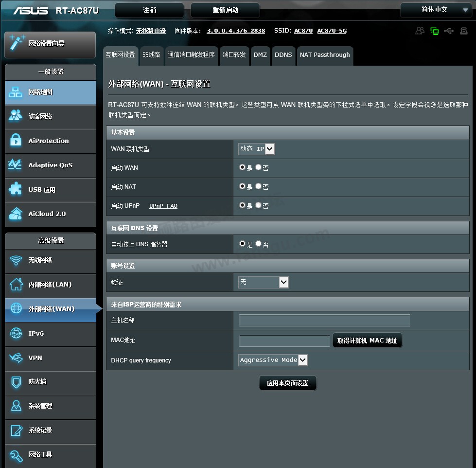Open AiProtection lock icon
The height and width of the screenshot is (468, 476).
click(x=16, y=140)
